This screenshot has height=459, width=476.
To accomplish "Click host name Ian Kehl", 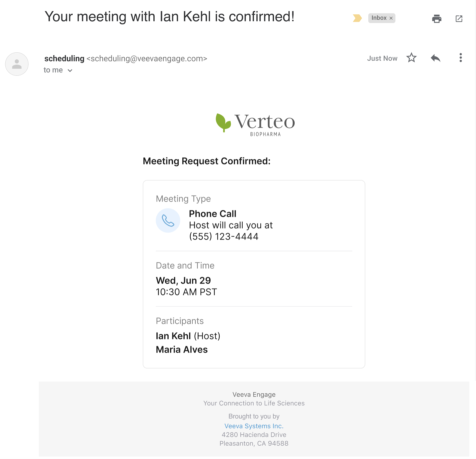I will pyautogui.click(x=173, y=336).
